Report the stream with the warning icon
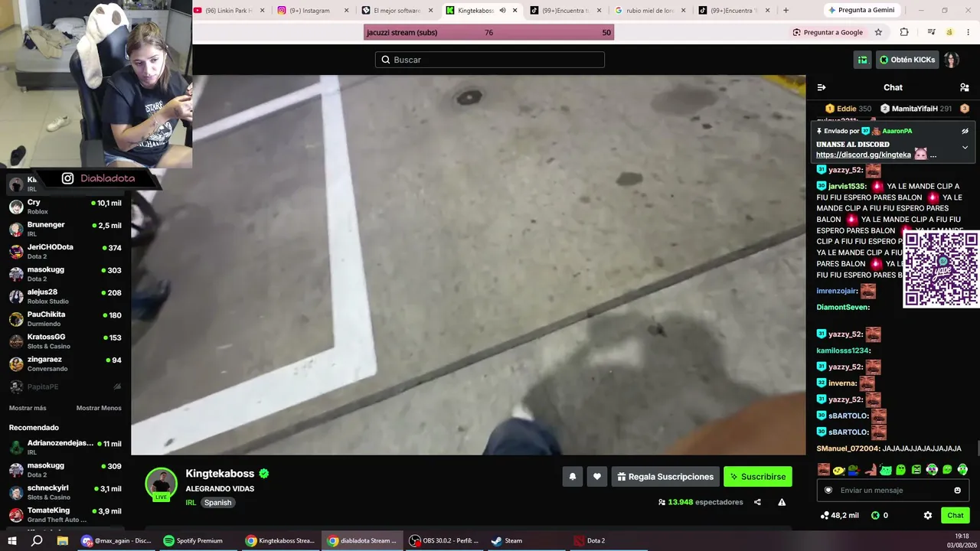This screenshot has width=980, height=551. tap(782, 502)
